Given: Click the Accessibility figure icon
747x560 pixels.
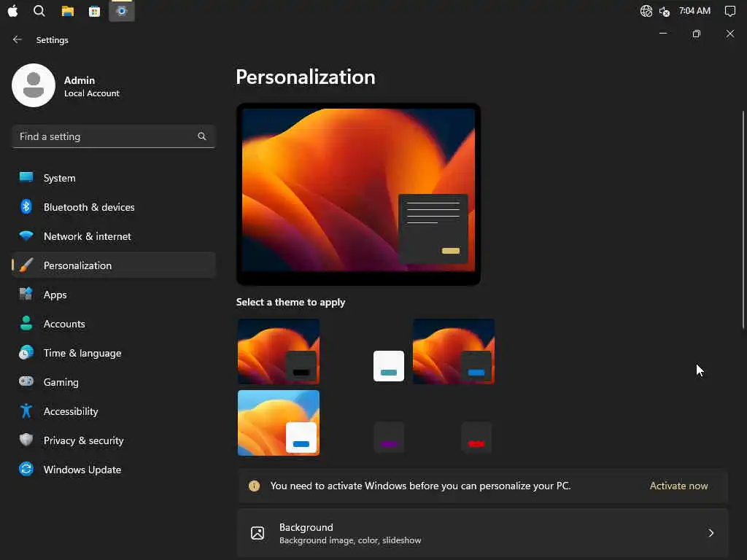Looking at the screenshot, I should click(x=26, y=411).
